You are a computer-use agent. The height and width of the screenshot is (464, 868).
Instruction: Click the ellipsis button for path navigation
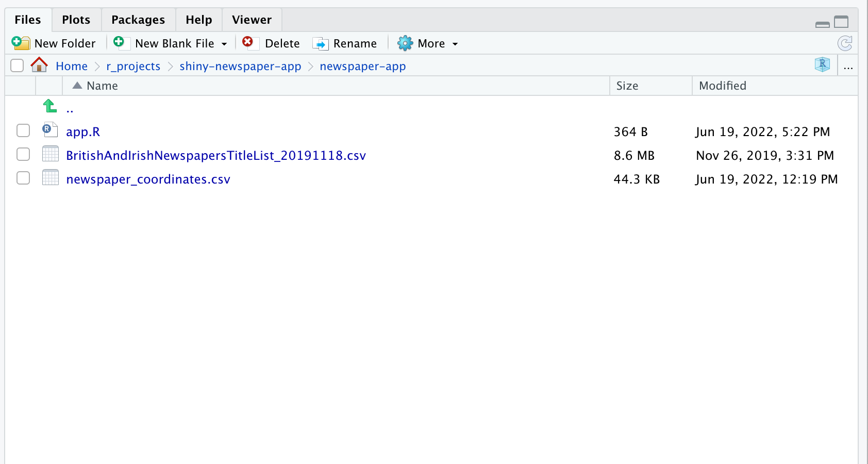[848, 66]
